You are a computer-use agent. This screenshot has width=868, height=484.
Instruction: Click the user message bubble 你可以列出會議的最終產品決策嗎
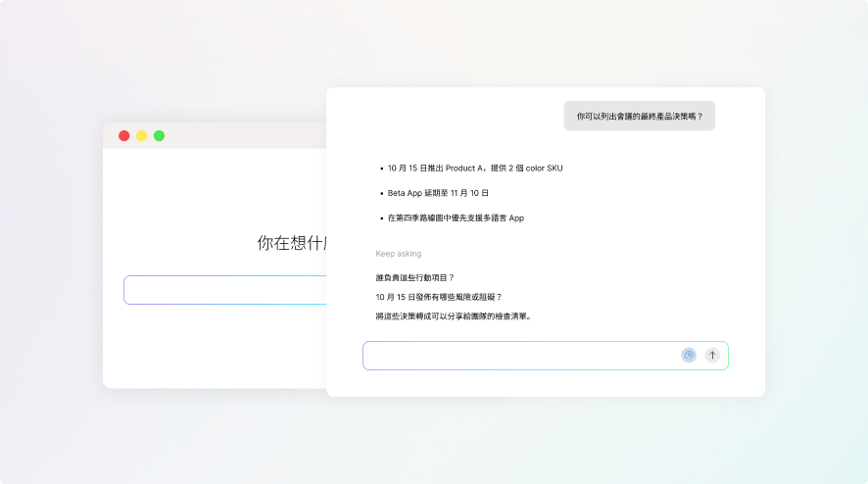639,116
